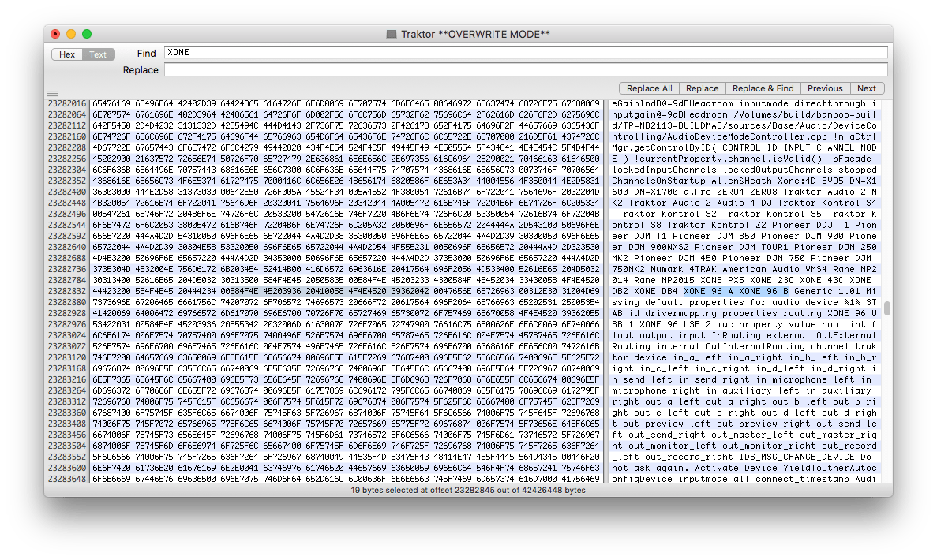Click the vertical scrollbar thumb

tap(887, 308)
